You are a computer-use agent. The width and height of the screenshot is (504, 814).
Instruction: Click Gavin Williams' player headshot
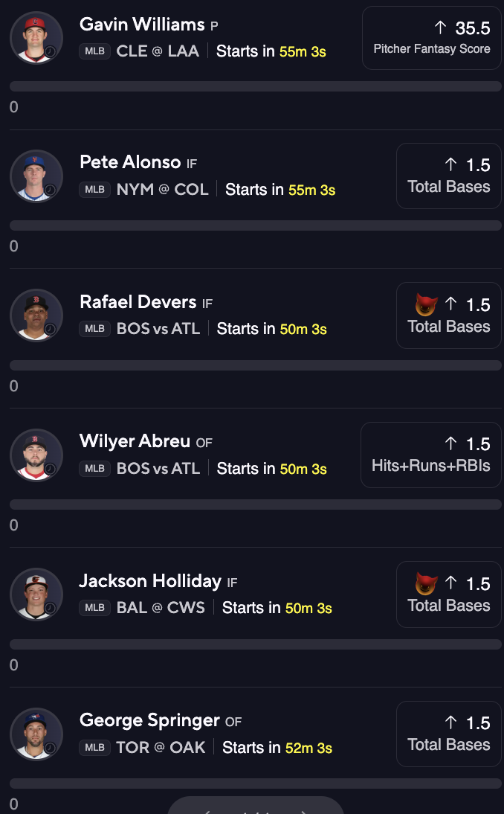(36, 37)
